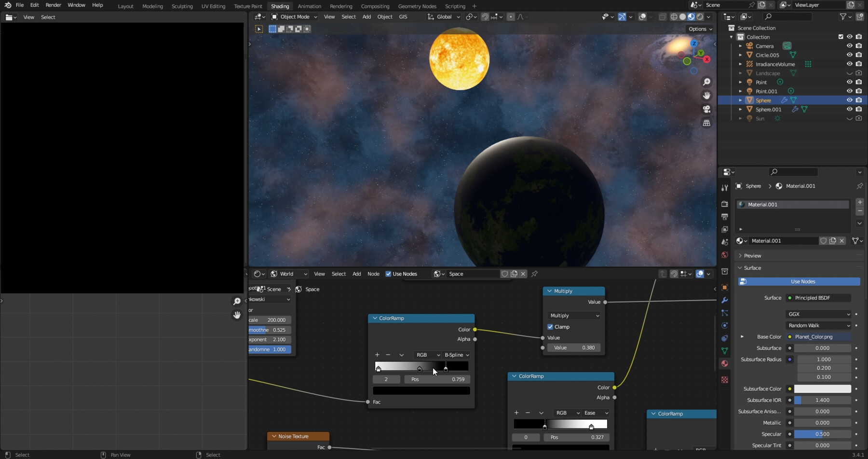
Task: Select the Modifier Properties wrench icon
Action: point(725,300)
